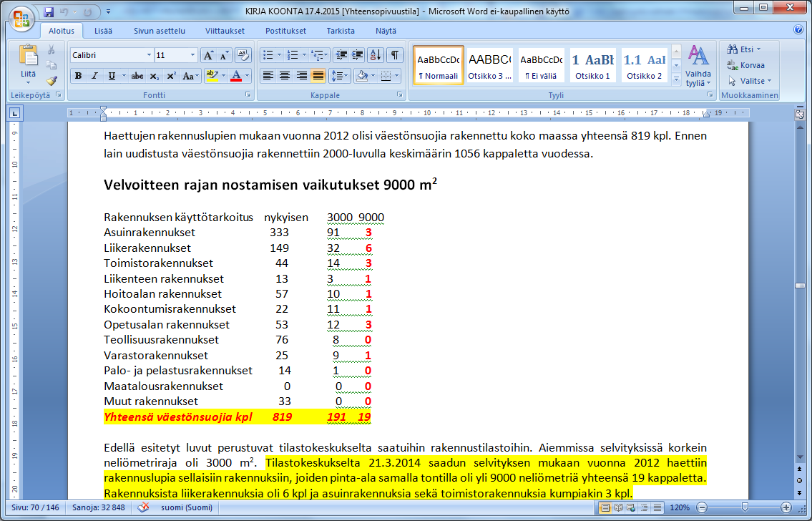Viewport: 812px width, 521px height.
Task: Align text to the left
Action: tap(268, 76)
